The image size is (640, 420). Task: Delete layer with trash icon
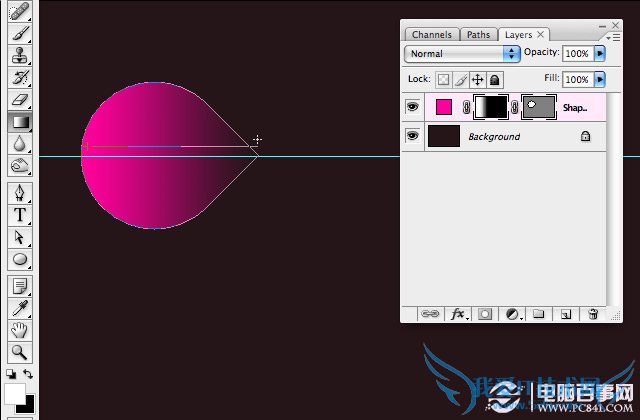[593, 314]
